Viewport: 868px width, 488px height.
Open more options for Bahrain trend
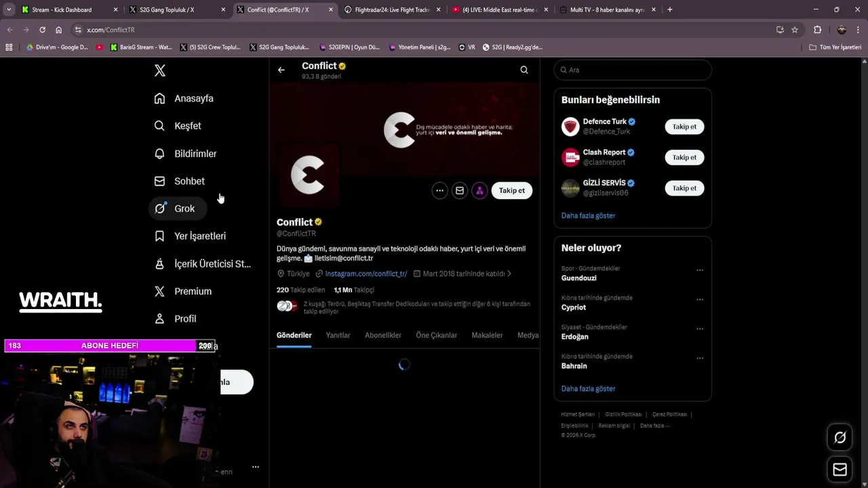pyautogui.click(x=700, y=358)
